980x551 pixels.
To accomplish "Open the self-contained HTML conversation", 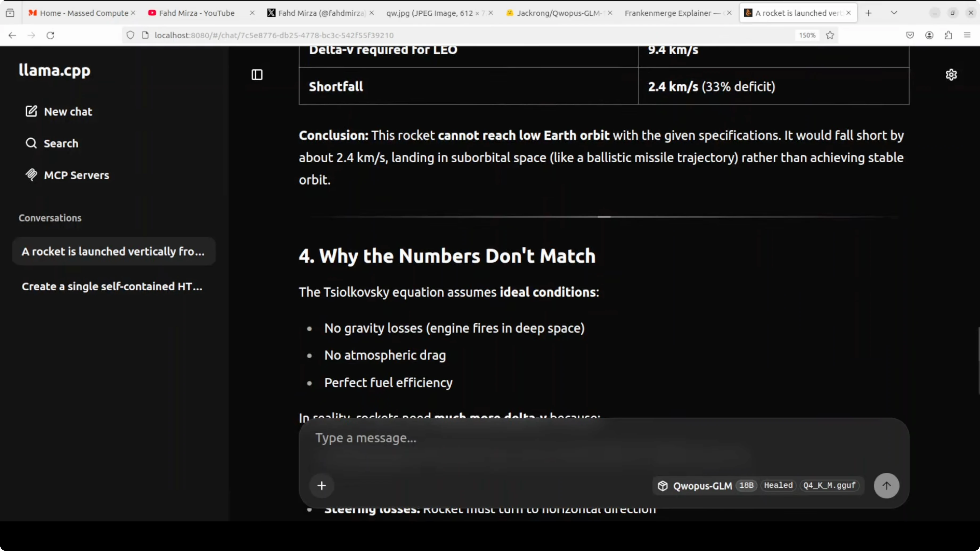I will pyautogui.click(x=112, y=286).
